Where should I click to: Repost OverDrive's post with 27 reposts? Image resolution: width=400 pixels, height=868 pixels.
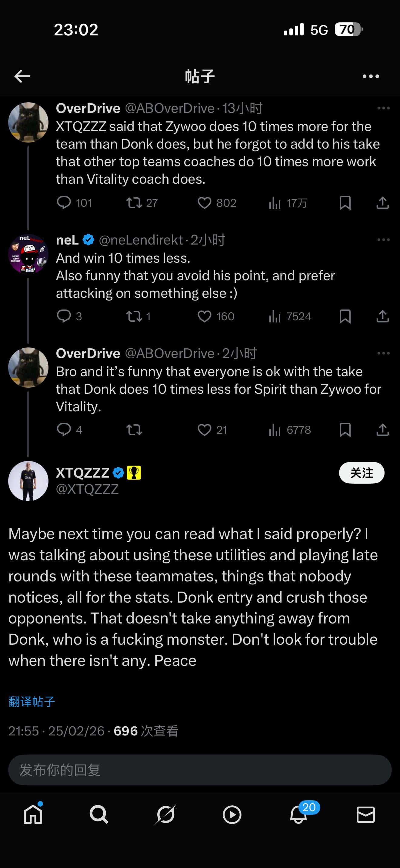coord(134,203)
